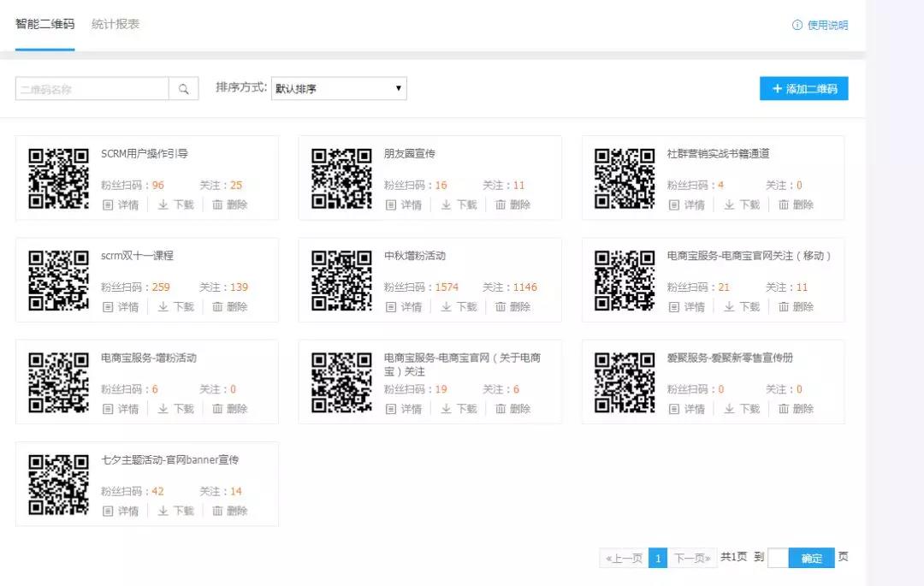Screen dimensions: 924x586
Task: Click follow count 1146
Action: [525, 287]
